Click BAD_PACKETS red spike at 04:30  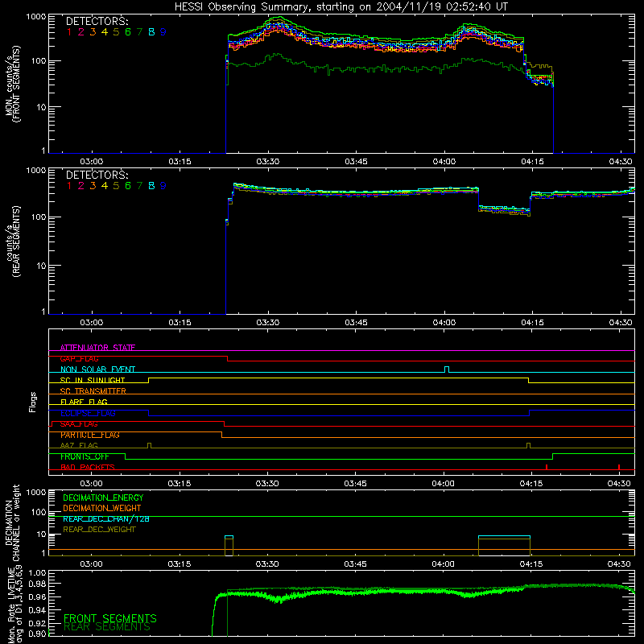(619, 467)
